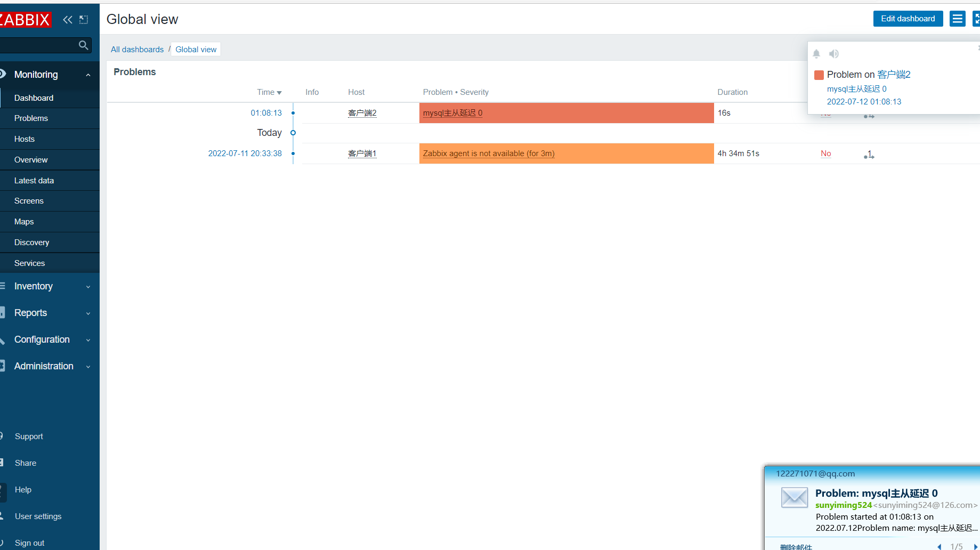This screenshot has width=980, height=550.
Task: Open the Share link in the sidebar
Action: click(x=26, y=463)
